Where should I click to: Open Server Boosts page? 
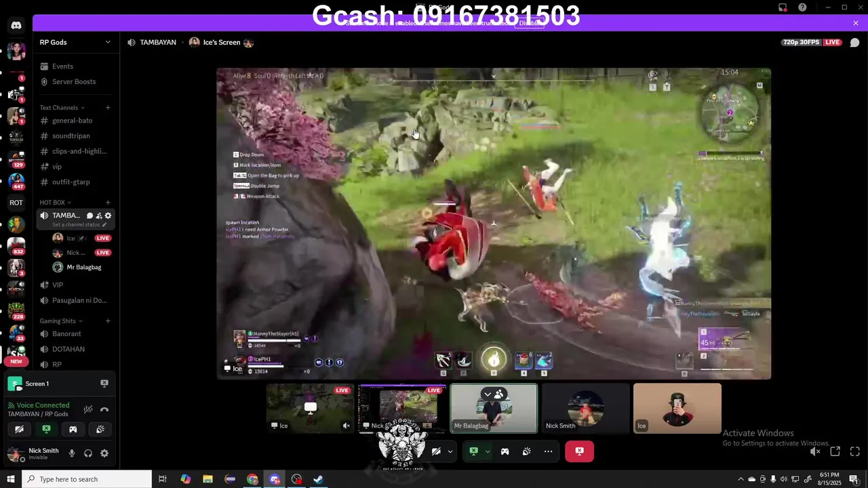coord(75,81)
